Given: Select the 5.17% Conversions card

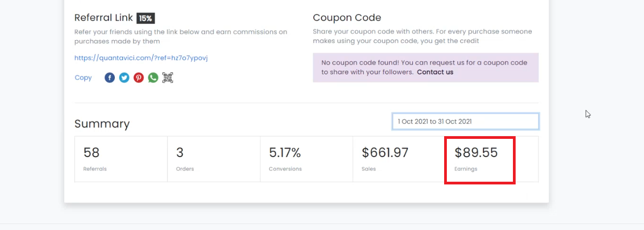Looking at the screenshot, I should pos(307,159).
